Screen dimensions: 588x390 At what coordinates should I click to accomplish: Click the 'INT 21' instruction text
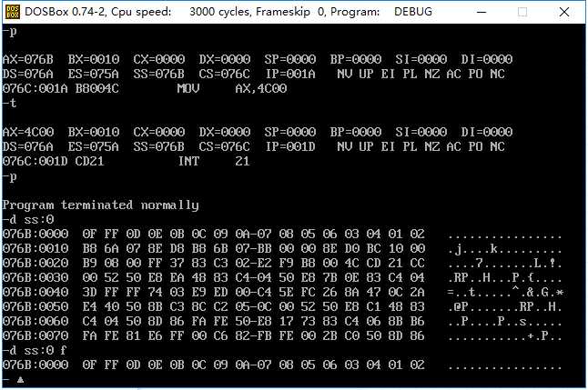[x=214, y=162]
